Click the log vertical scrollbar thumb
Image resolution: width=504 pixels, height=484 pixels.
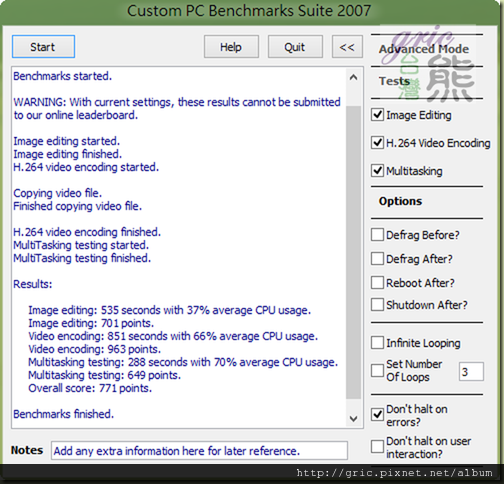[353, 252]
